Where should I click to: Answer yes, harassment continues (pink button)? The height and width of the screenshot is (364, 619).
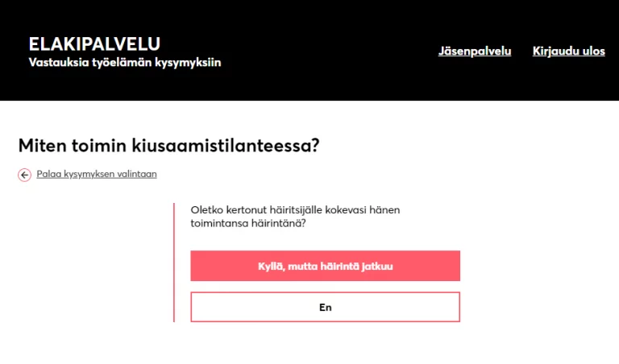click(325, 266)
